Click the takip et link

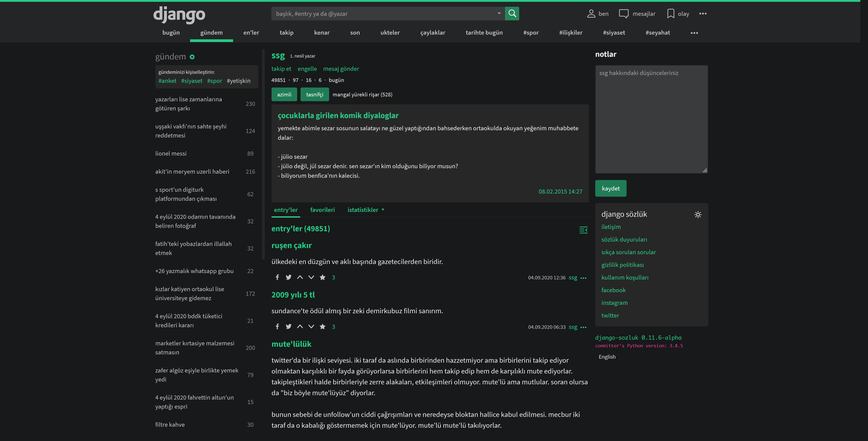click(281, 69)
